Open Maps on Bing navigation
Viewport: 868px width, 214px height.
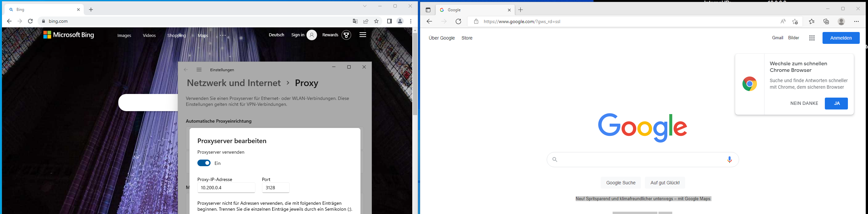pos(203,35)
